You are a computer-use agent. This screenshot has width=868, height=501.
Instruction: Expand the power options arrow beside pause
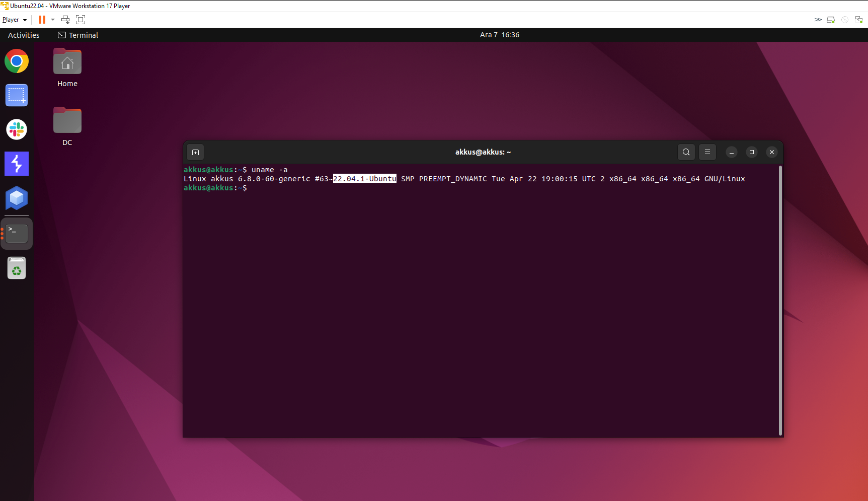tap(53, 20)
